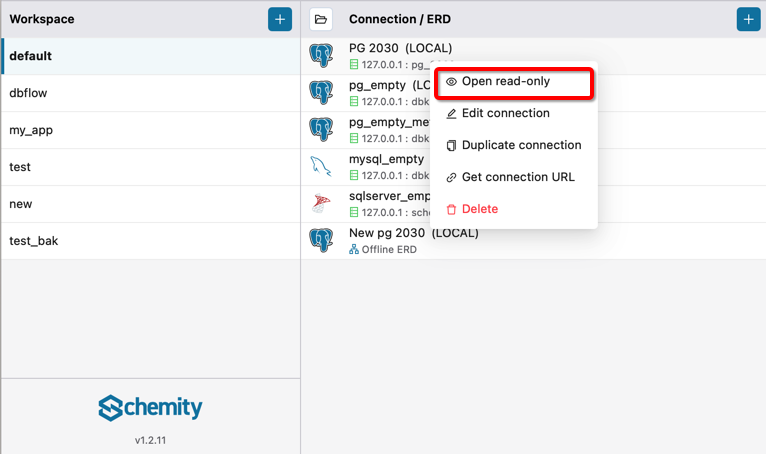Click the PG 2030 PostgreSQL elephant icon
The width and height of the screenshot is (766, 454).
(321, 56)
